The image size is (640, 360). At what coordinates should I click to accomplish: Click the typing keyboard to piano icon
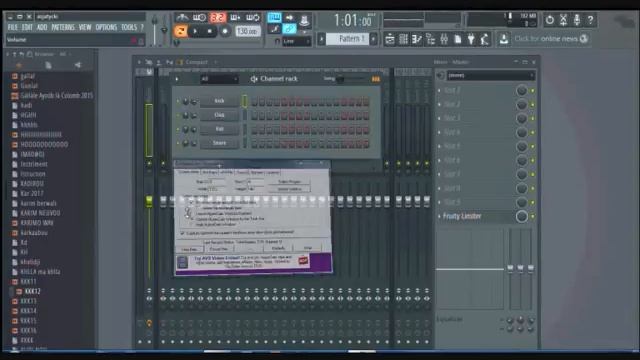coord(274,17)
